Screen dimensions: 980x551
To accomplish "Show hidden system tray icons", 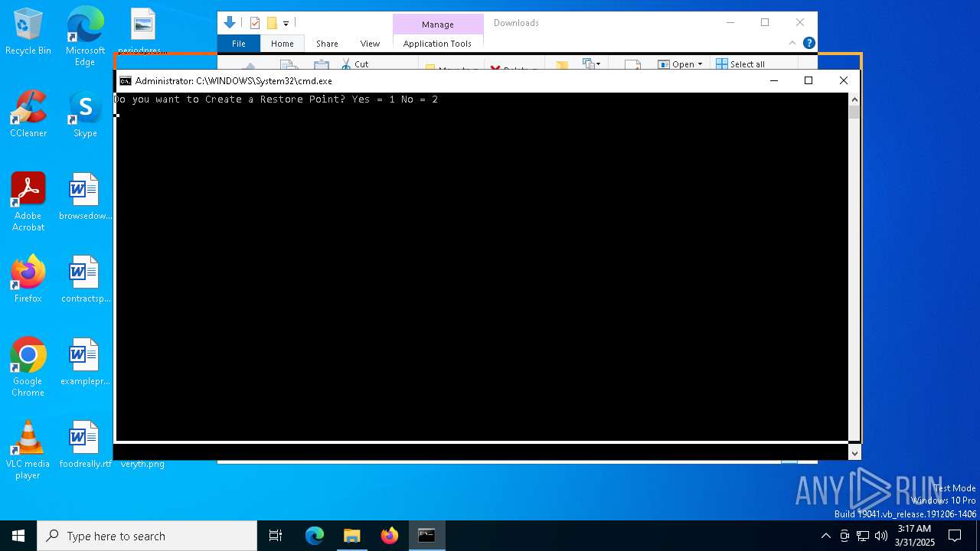I will pos(825,536).
